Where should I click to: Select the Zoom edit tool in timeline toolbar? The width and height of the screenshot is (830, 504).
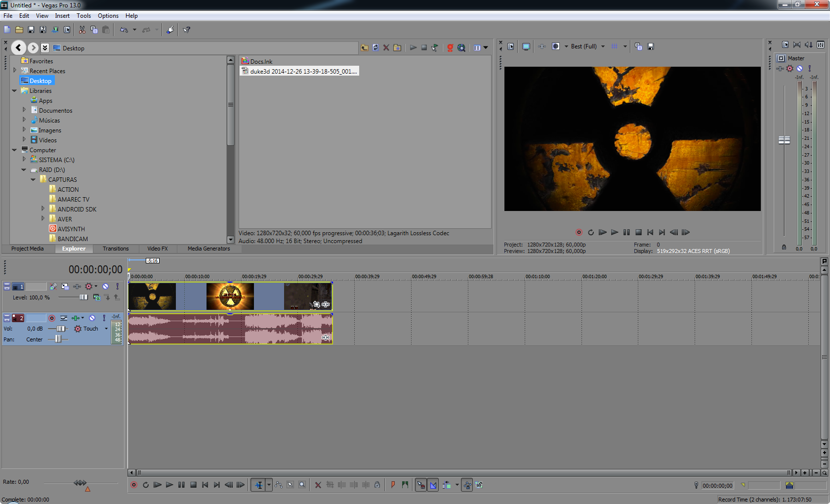[x=302, y=485]
